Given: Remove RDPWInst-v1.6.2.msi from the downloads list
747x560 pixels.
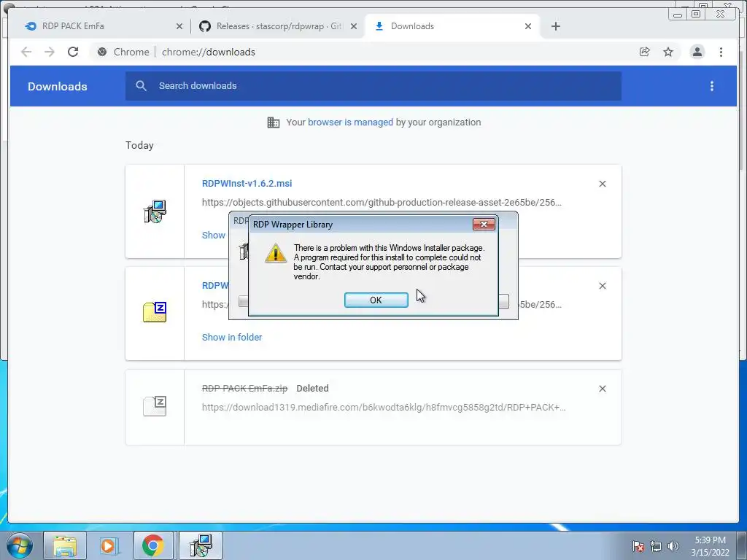Looking at the screenshot, I should click(602, 184).
